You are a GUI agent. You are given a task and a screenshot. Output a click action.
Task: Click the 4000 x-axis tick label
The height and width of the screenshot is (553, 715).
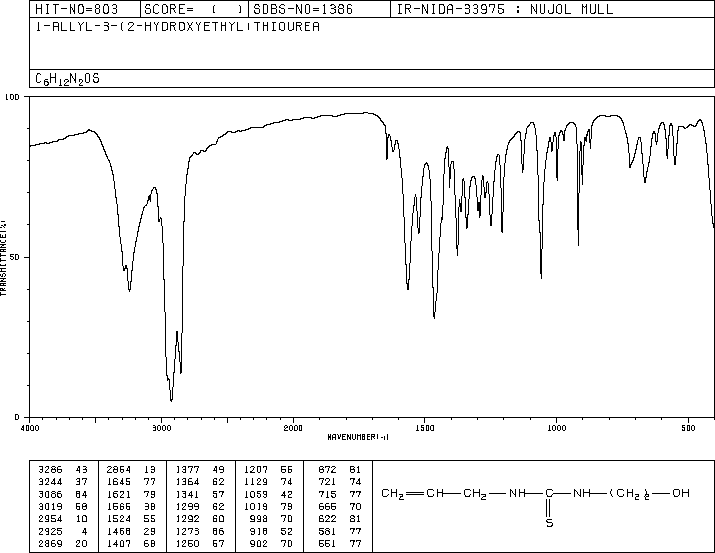click(30, 428)
